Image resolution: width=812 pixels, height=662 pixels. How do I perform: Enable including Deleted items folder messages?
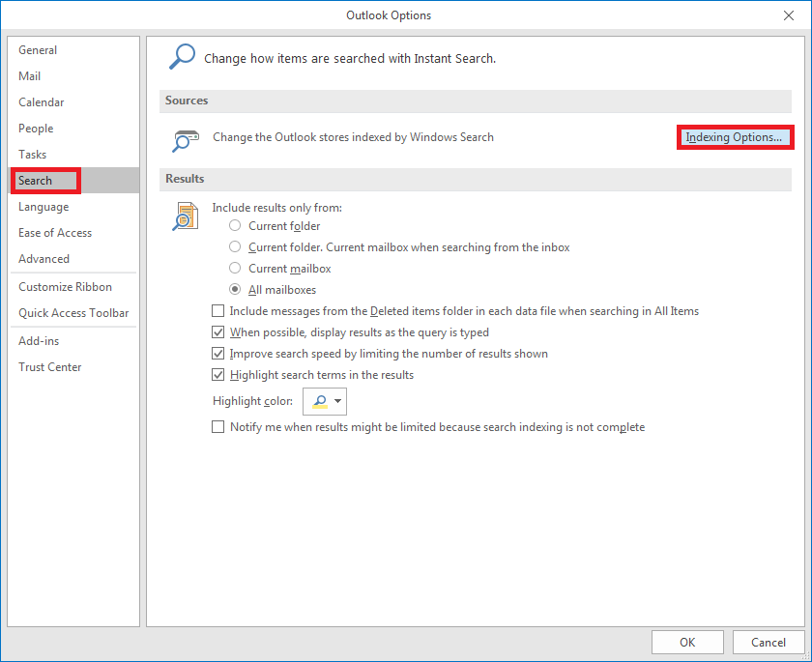click(x=218, y=310)
